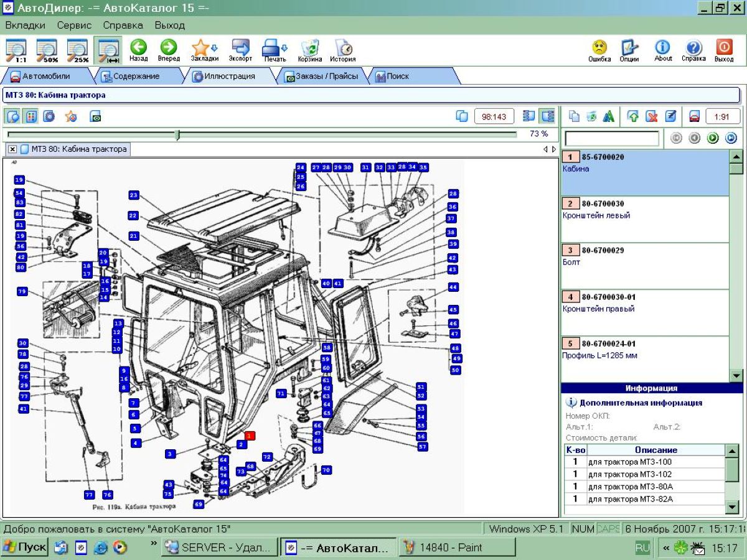Toggle the fit-to-width zoom mode button

tap(108, 50)
